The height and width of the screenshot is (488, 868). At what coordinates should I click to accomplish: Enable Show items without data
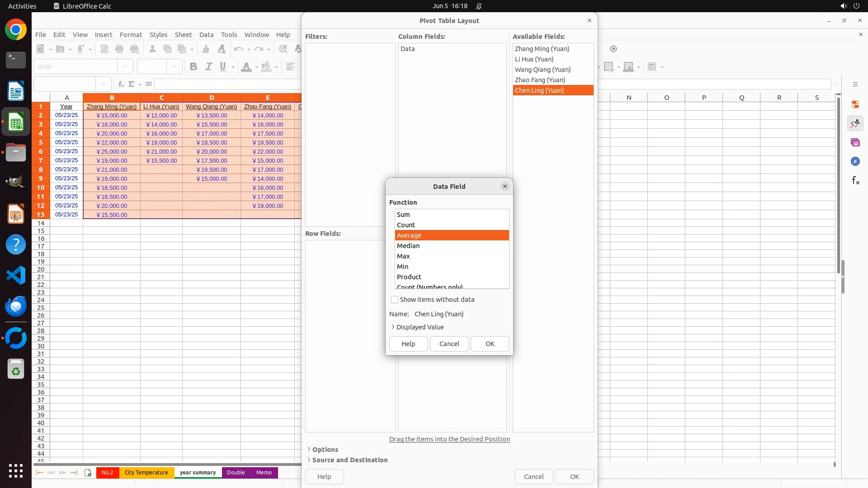click(395, 300)
